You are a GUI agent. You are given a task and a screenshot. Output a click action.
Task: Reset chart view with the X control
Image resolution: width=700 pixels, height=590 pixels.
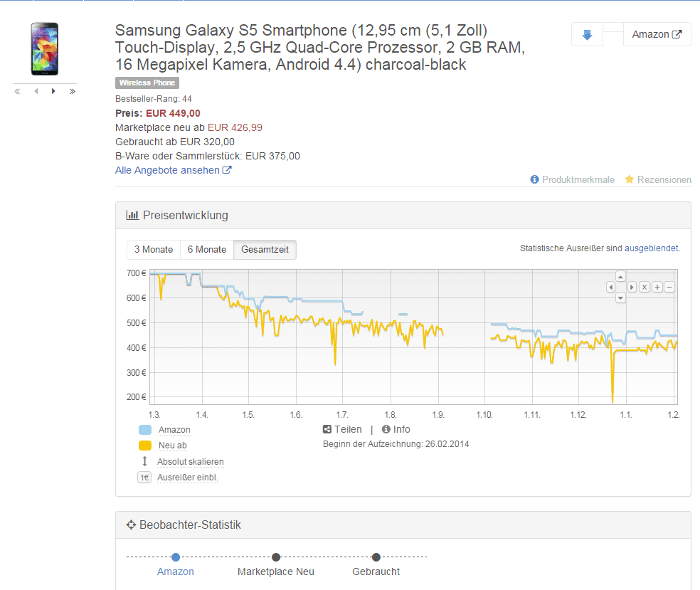coord(645,288)
